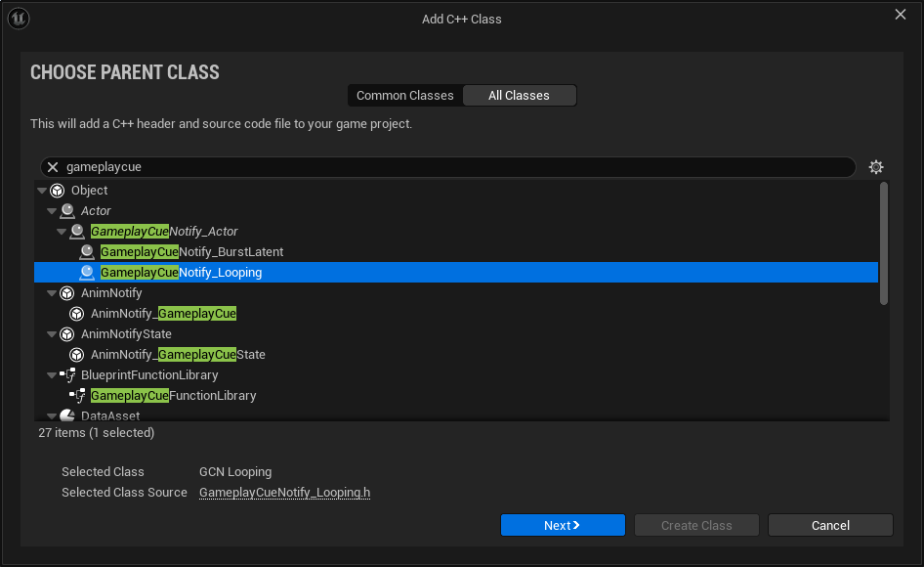Clear the gameplaycue search text
Viewport: 924px width, 567px height.
(52, 166)
